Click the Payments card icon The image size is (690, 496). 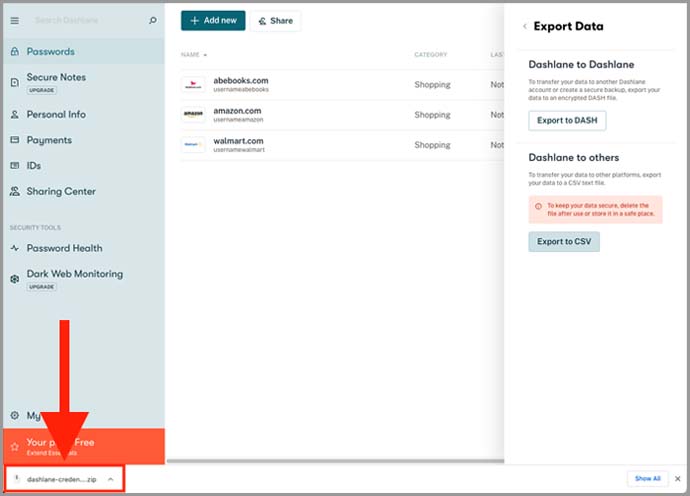point(15,140)
